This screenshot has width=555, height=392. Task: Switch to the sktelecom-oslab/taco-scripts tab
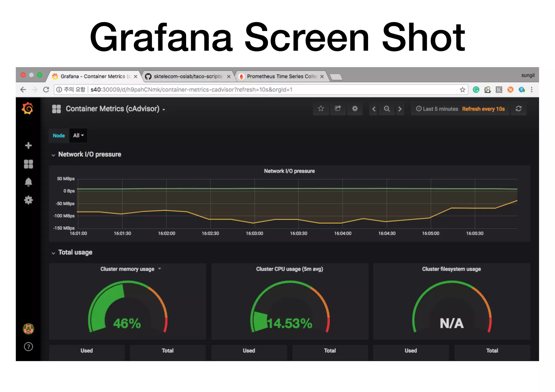pyautogui.click(x=188, y=76)
